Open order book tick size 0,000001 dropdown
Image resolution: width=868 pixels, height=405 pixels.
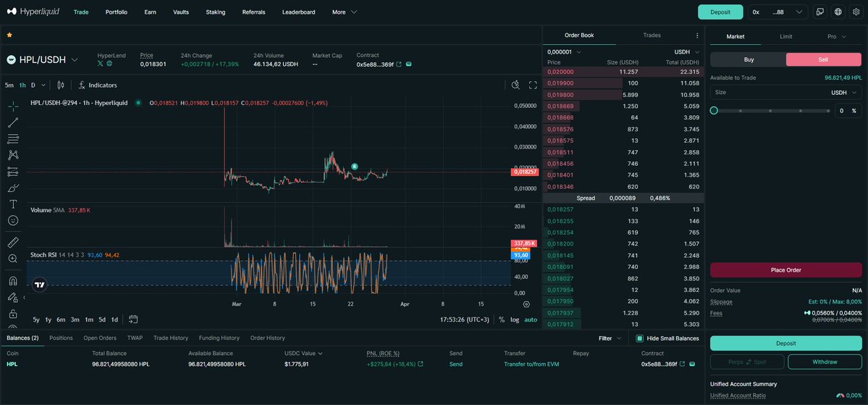click(x=564, y=51)
